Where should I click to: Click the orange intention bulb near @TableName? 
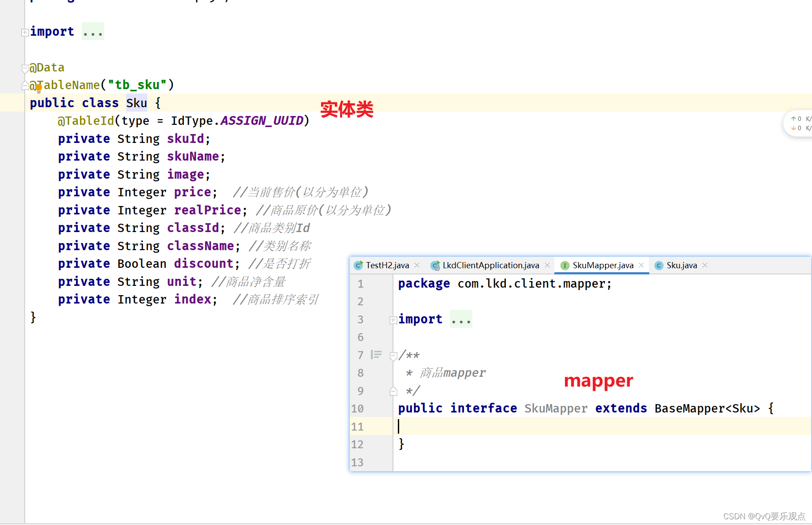click(39, 88)
